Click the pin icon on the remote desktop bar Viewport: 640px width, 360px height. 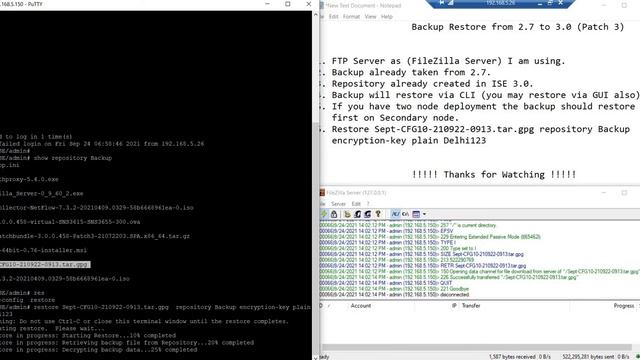coord(441,3)
